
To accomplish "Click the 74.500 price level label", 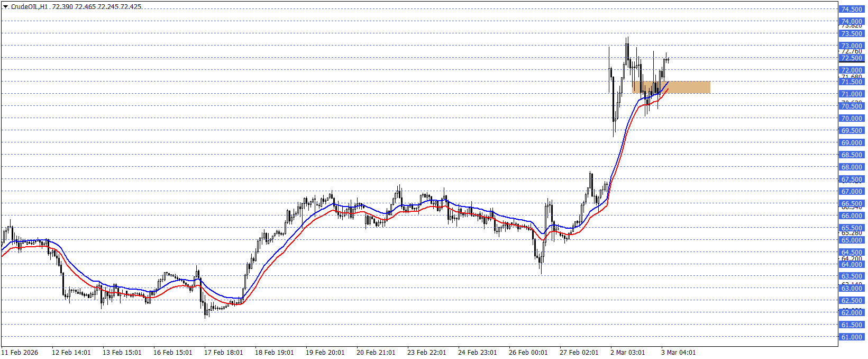I will pos(852,9).
